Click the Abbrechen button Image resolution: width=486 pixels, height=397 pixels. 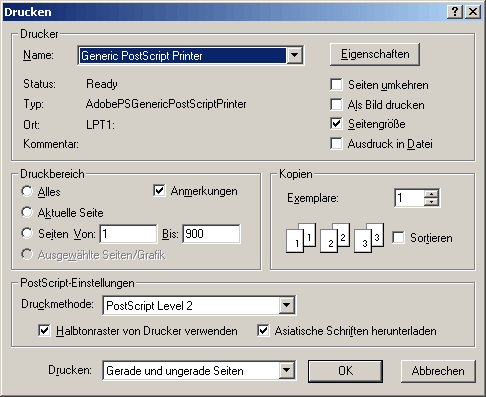tap(438, 371)
